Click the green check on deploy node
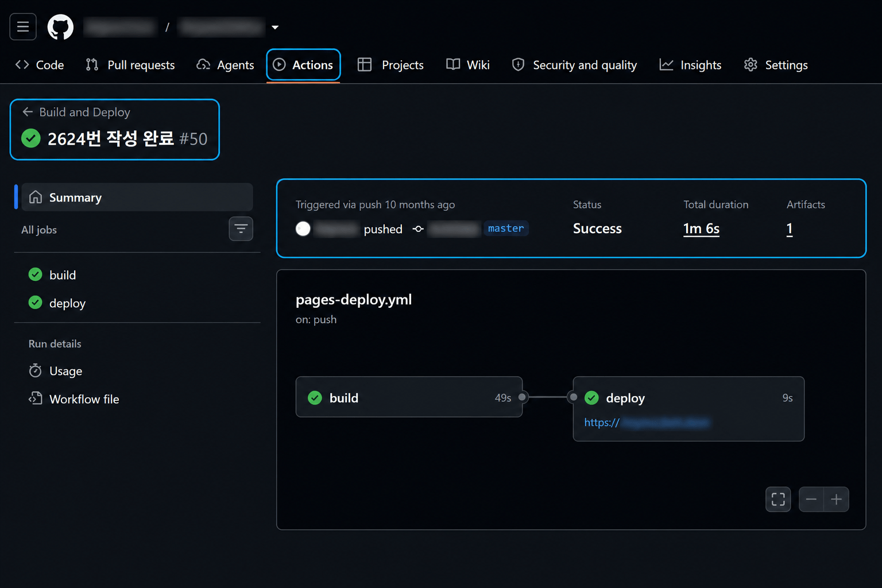 pyautogui.click(x=591, y=397)
